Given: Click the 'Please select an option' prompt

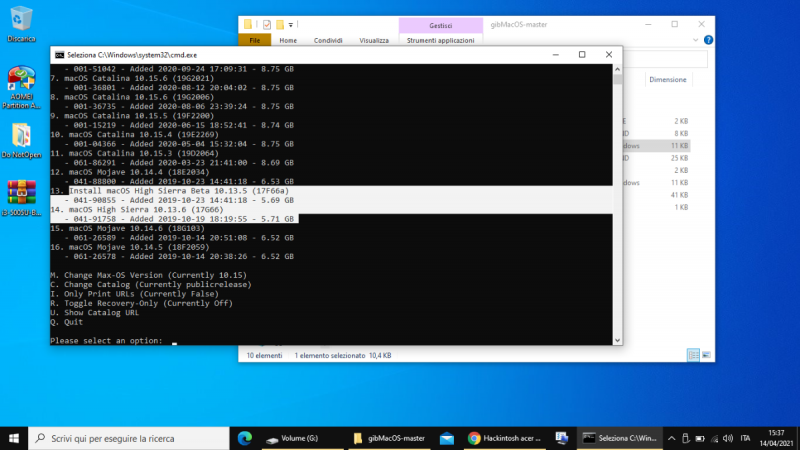Looking at the screenshot, I should click(106, 341).
